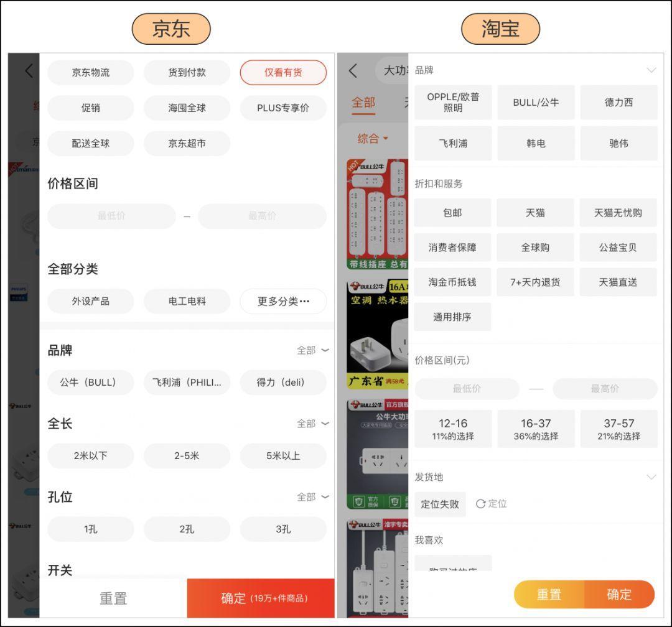Switch to the 全部 tab in Taobao
Viewport: 672px width, 627px height.
pyautogui.click(x=363, y=103)
